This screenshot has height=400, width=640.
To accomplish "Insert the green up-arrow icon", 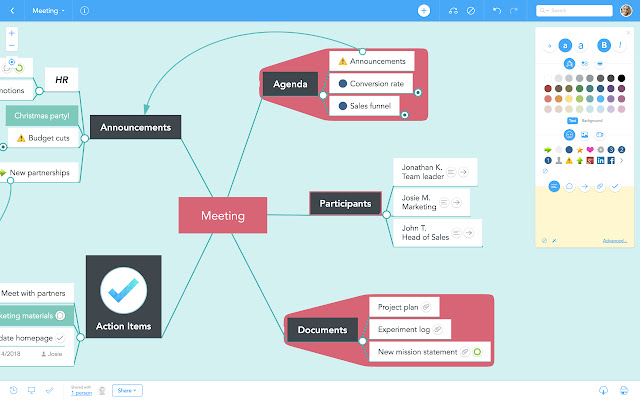I will [x=580, y=160].
